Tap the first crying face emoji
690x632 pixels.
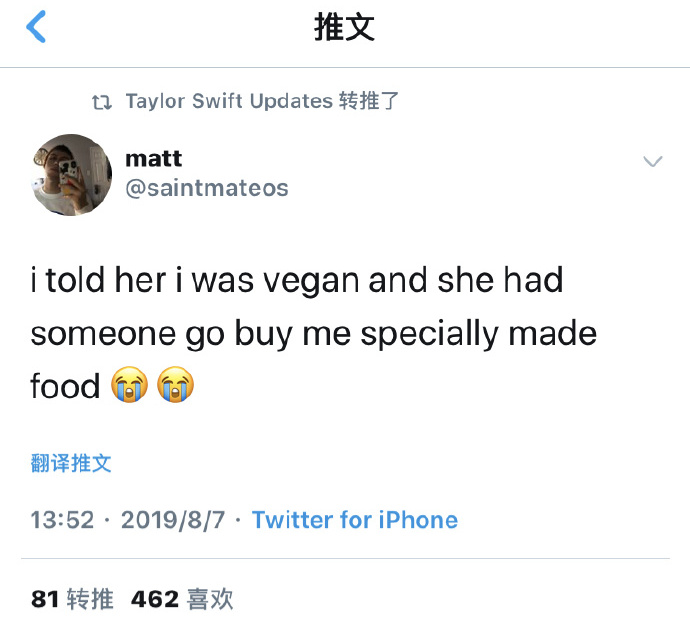(x=129, y=384)
